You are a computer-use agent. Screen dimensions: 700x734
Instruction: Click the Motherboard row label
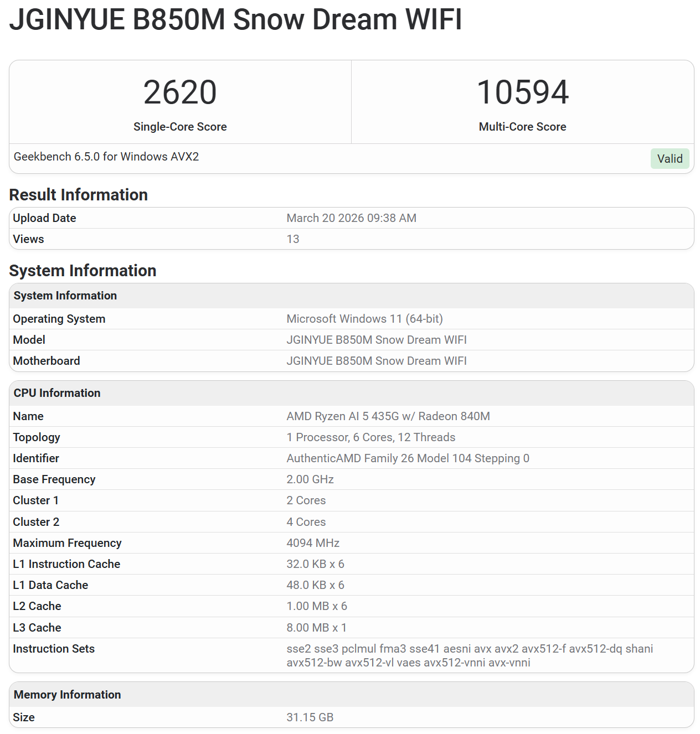coord(47,361)
